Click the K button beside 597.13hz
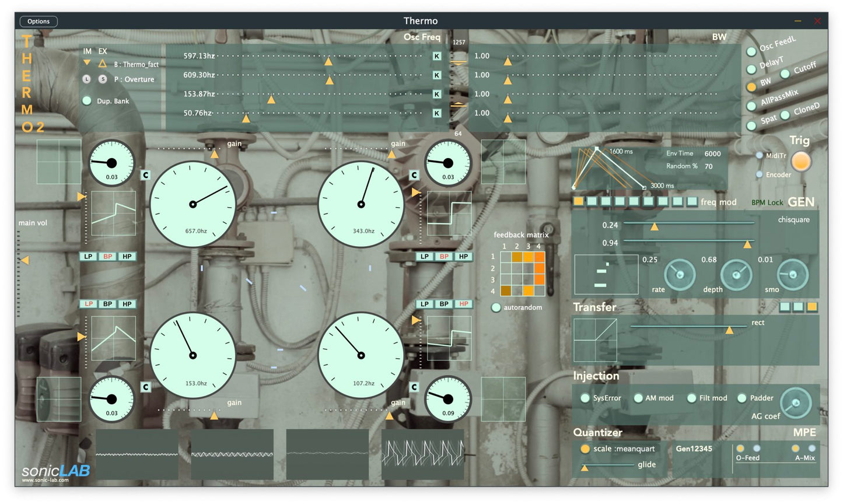The image size is (843, 504). click(x=436, y=57)
